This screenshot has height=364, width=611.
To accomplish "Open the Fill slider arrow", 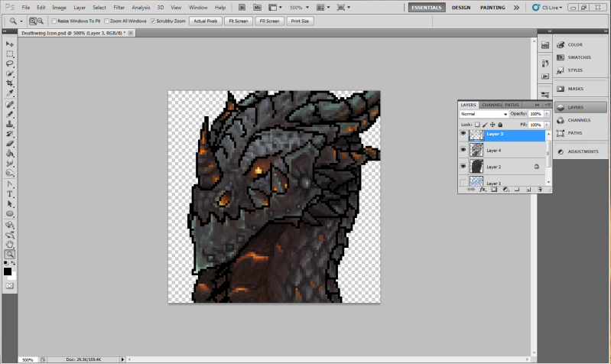I will [x=547, y=125].
